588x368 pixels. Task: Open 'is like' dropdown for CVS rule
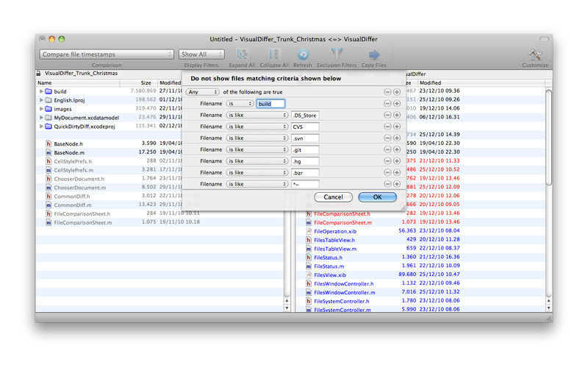pyautogui.click(x=257, y=127)
